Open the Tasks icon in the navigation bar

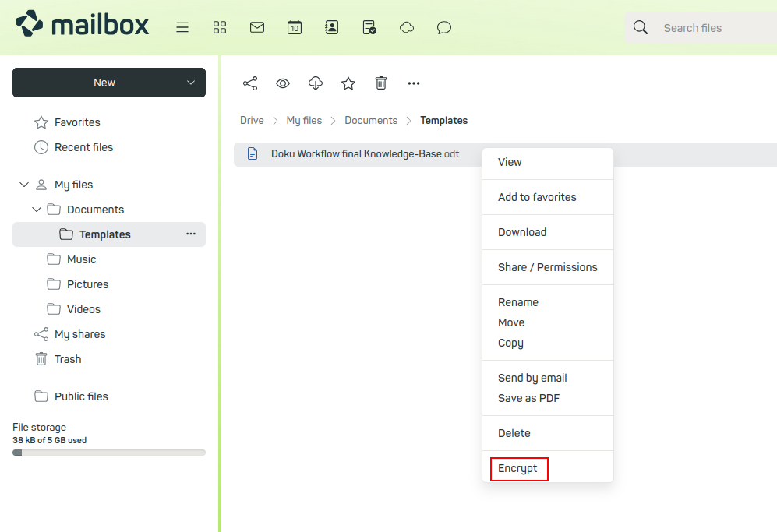[369, 27]
